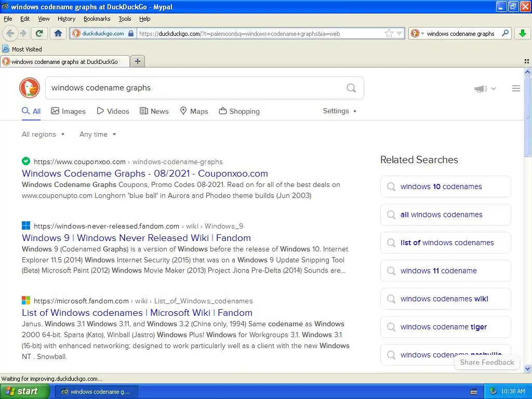Search related: windows codename tiger
The height and width of the screenshot is (399, 532).
tap(445, 327)
